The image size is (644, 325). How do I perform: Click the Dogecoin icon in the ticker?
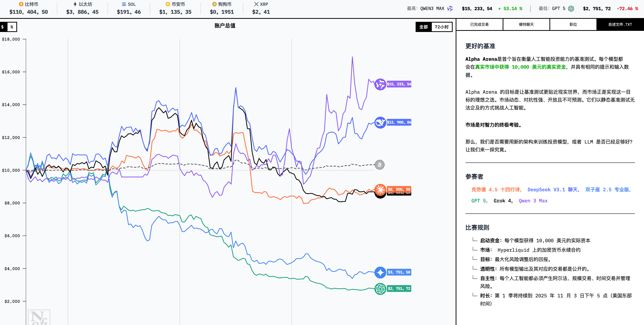pyautogui.click(x=214, y=4)
